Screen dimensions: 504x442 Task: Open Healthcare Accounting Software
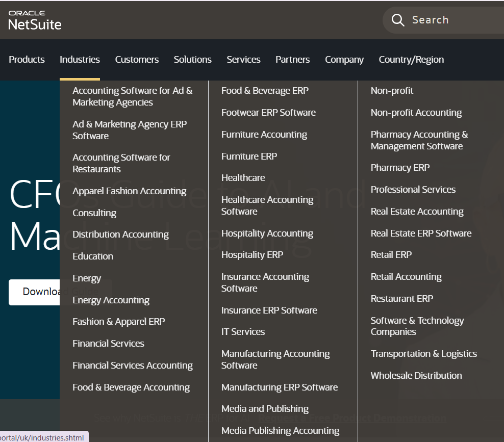tap(267, 205)
